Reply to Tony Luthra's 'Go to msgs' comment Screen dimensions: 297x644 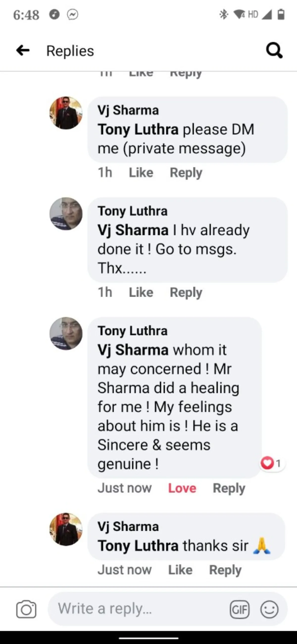click(186, 292)
